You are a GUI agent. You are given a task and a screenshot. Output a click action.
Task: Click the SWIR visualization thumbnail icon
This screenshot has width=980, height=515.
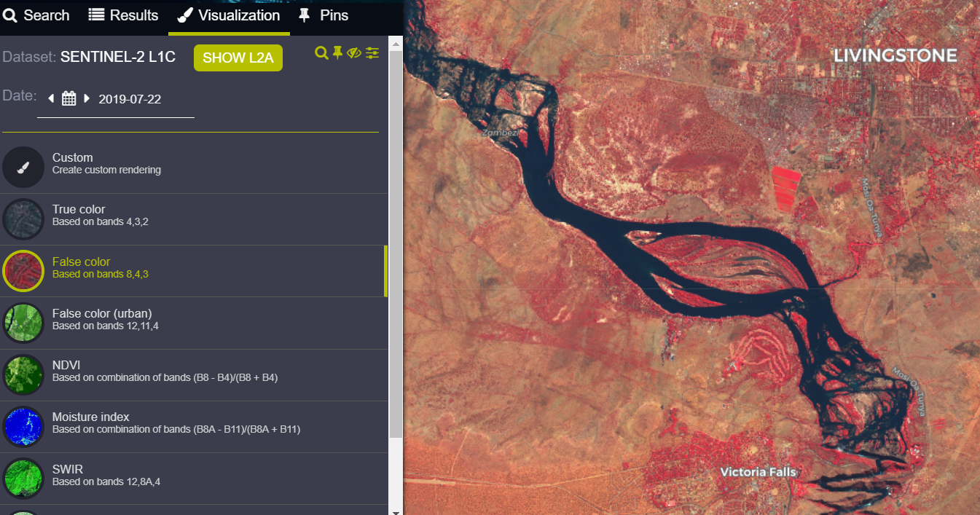[23, 479]
